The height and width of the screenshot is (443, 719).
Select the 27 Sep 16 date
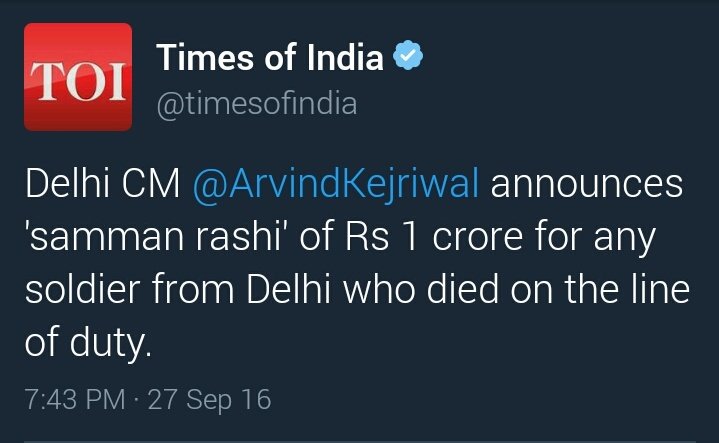point(210,399)
